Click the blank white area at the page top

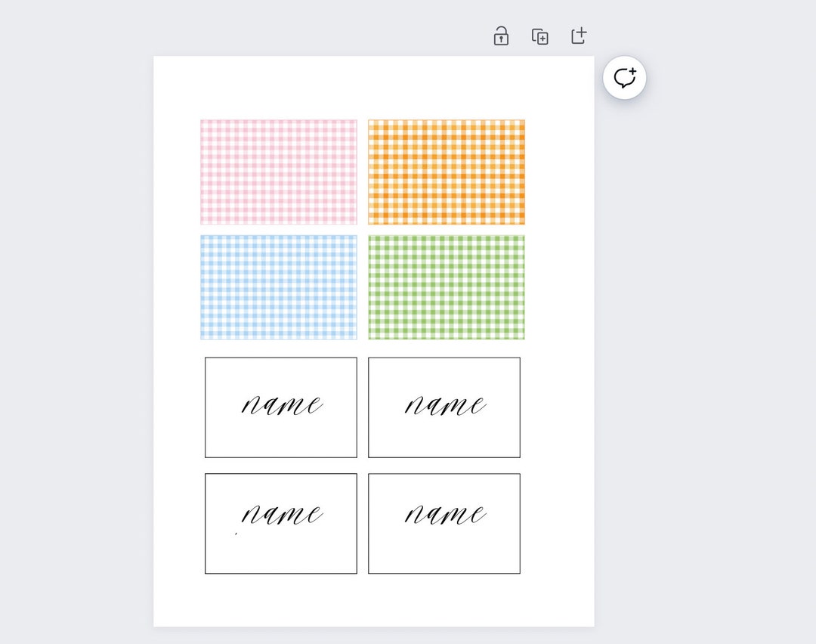coord(374,88)
